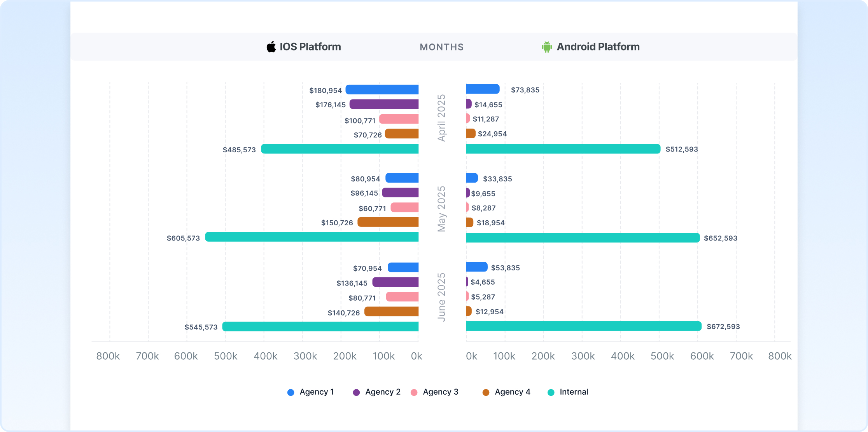868x432 pixels.
Task: Click iOS May Agency 4 bar $150,726
Action: [388, 222]
